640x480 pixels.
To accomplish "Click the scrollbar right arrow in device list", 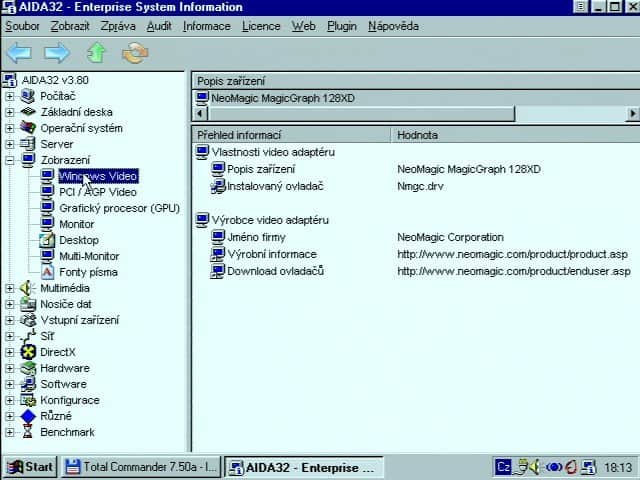I will pyautogui.click(x=633, y=113).
